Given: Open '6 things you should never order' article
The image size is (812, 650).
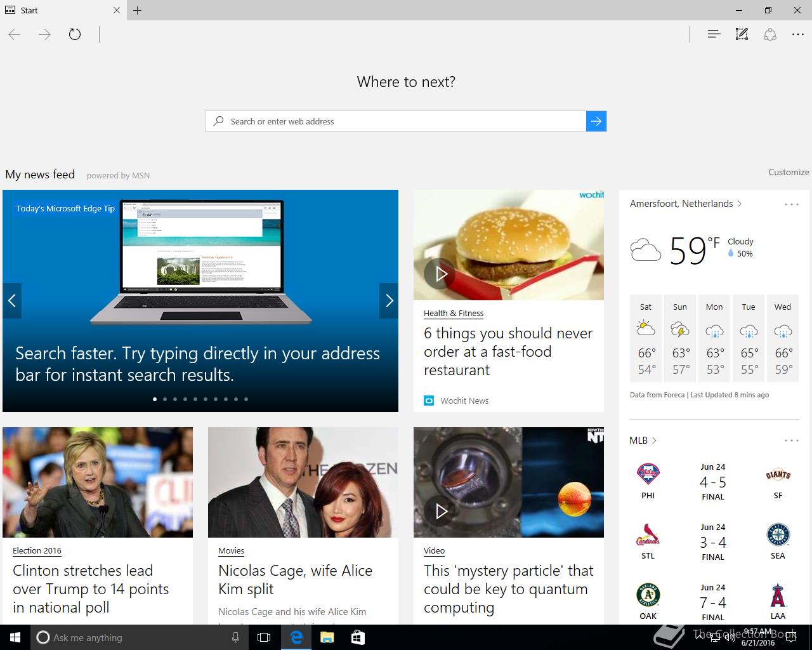Looking at the screenshot, I should pyautogui.click(x=508, y=352).
